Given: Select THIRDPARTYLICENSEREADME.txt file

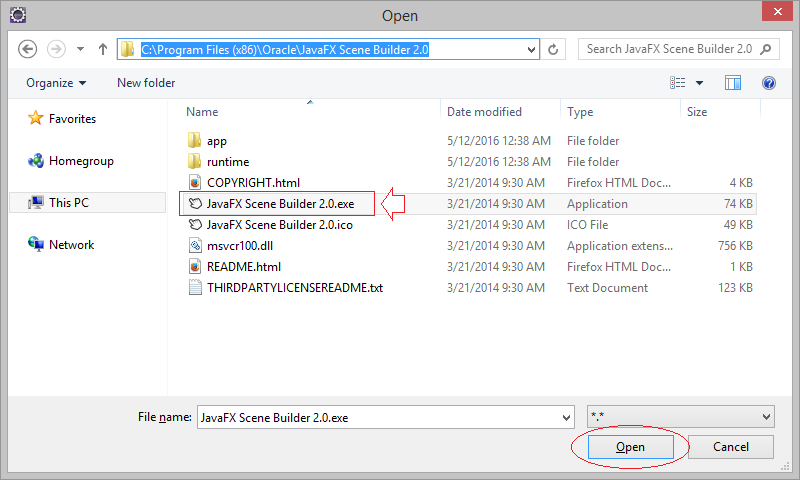Looking at the screenshot, I should point(295,288).
